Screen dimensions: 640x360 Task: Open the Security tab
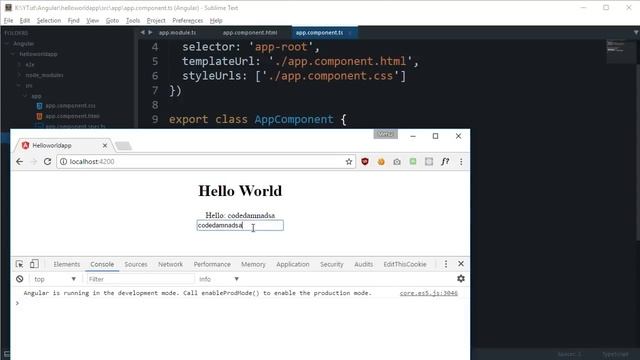click(332, 264)
